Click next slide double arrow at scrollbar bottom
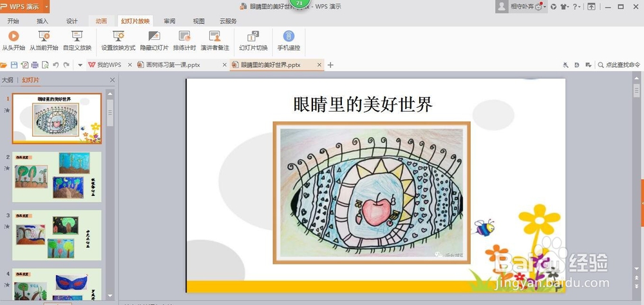 pyautogui.click(x=637, y=286)
